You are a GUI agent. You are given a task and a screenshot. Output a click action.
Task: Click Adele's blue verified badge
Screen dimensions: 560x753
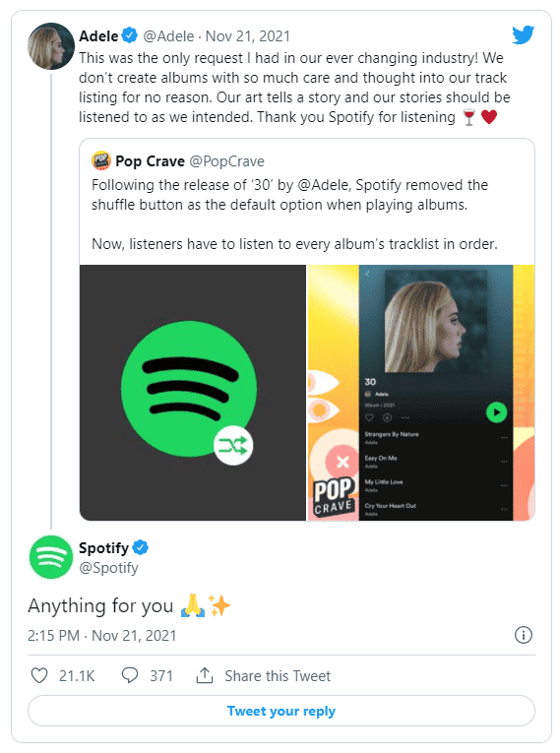tap(129, 35)
